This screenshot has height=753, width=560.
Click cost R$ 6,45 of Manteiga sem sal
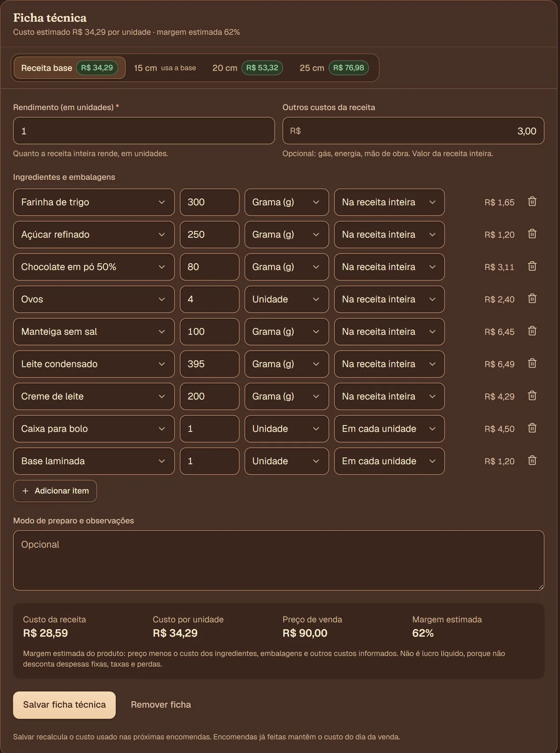(499, 332)
